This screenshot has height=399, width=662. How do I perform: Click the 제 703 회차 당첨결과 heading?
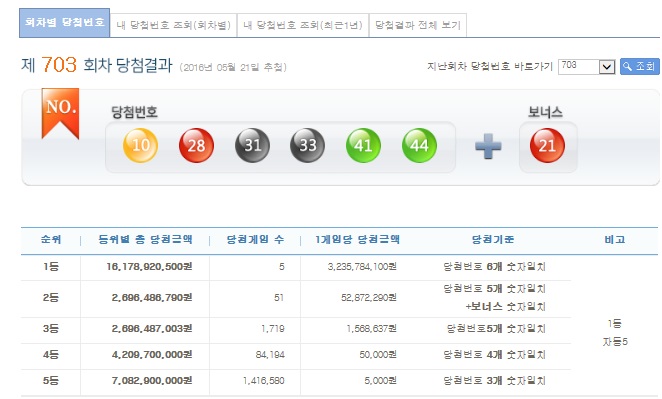tap(97, 65)
